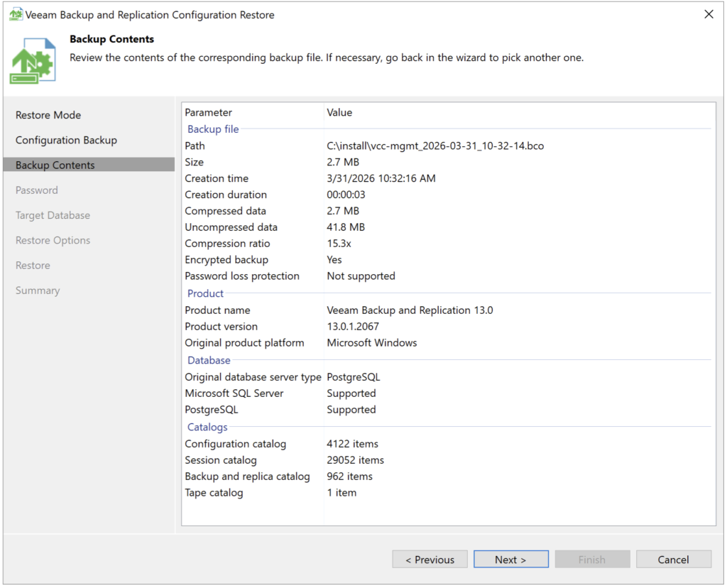
Task: Click the Catalogs group heading
Action: [207, 427]
